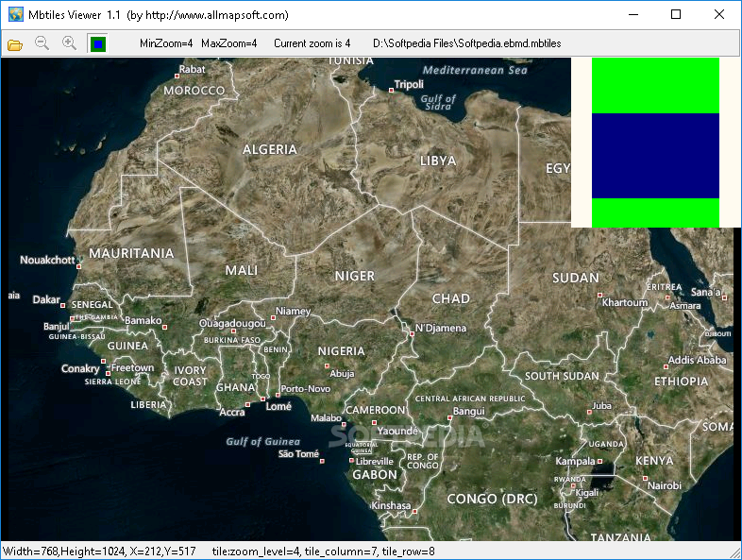
Task: Click the NIGERIA country label
Action: point(341,351)
